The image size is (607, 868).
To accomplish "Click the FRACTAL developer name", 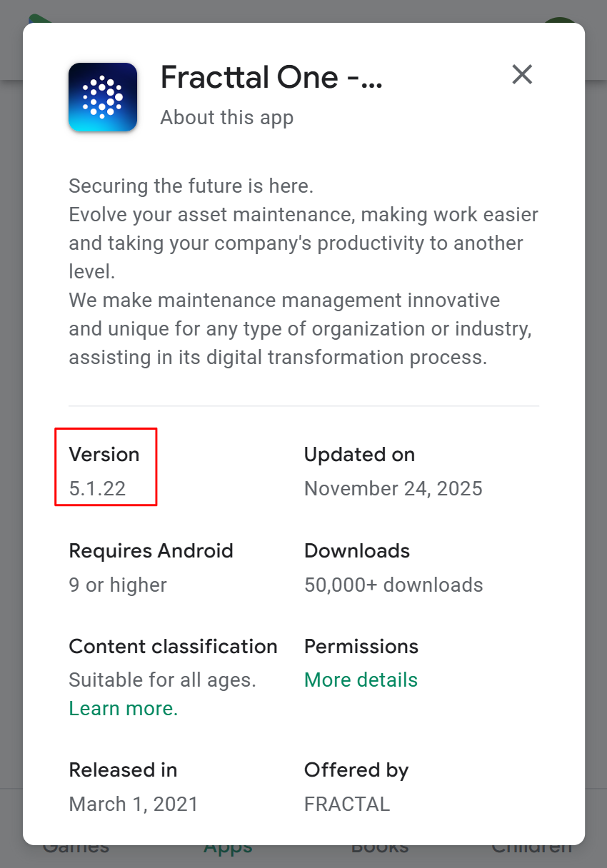I will tap(347, 804).
